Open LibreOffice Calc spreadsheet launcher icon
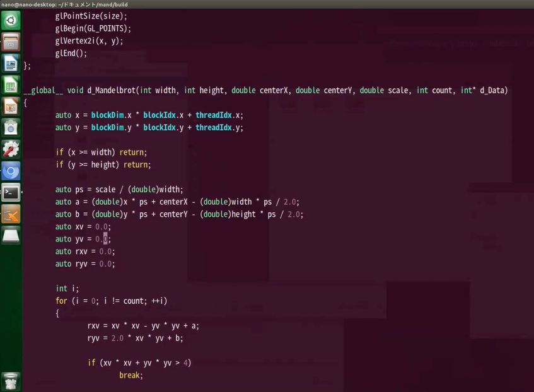The height and width of the screenshot is (392, 534). [x=11, y=84]
